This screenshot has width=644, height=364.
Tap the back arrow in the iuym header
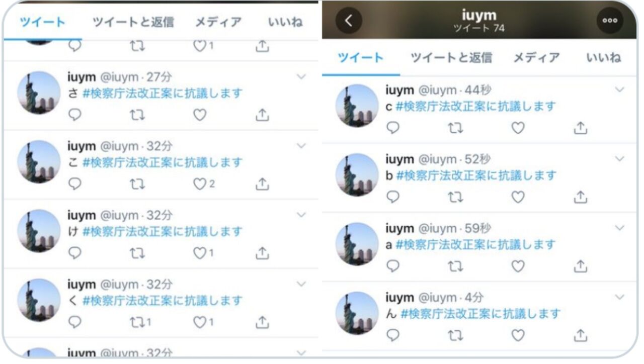(x=349, y=21)
